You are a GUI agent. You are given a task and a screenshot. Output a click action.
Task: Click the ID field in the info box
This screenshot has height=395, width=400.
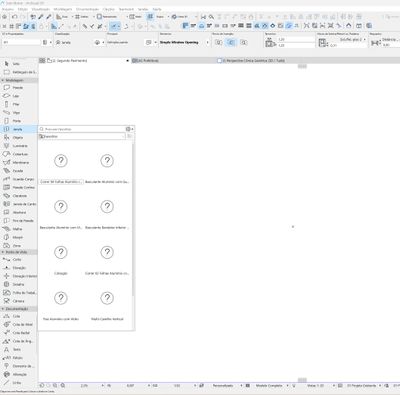[x=21, y=42]
